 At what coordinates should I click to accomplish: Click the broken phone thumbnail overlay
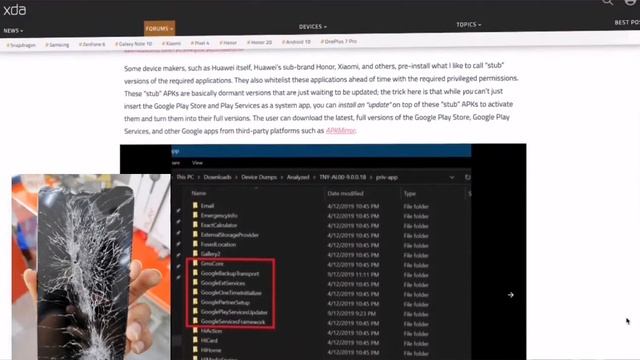[91, 267]
